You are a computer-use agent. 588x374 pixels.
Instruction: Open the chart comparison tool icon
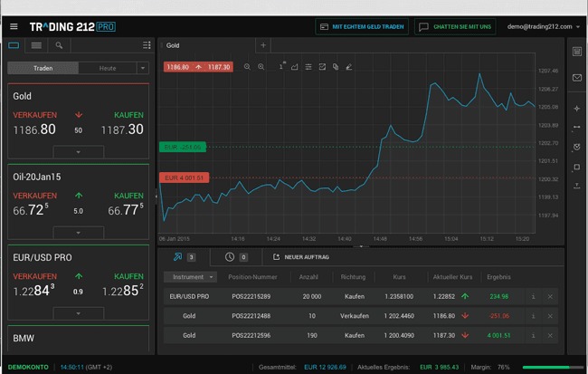322,67
